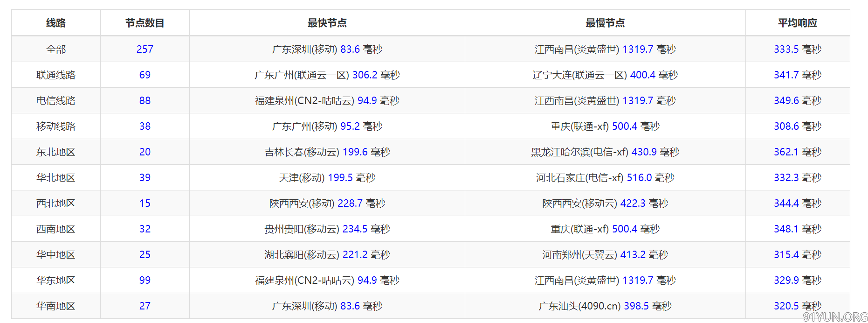Click 辽宁大连(联通云一区) 400.4 slowest node

[x=605, y=75]
